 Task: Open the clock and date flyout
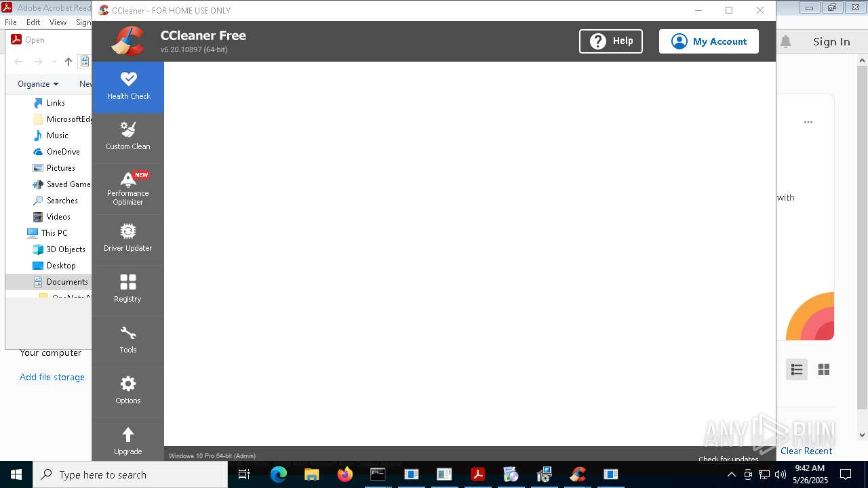point(810,474)
